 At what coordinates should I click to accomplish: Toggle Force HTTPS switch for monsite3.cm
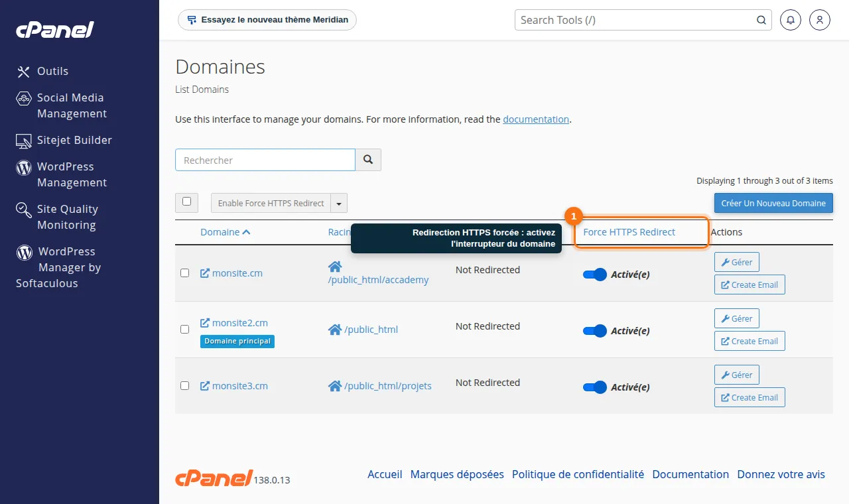tap(595, 387)
